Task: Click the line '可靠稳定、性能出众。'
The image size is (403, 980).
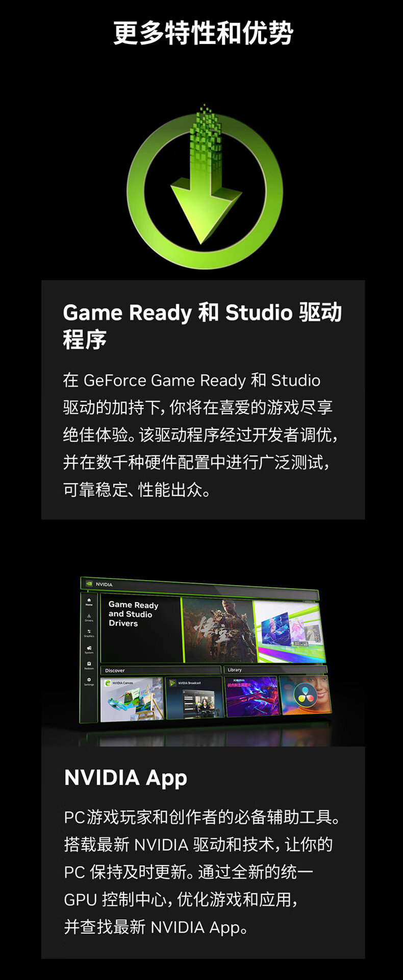Action: coord(137,490)
